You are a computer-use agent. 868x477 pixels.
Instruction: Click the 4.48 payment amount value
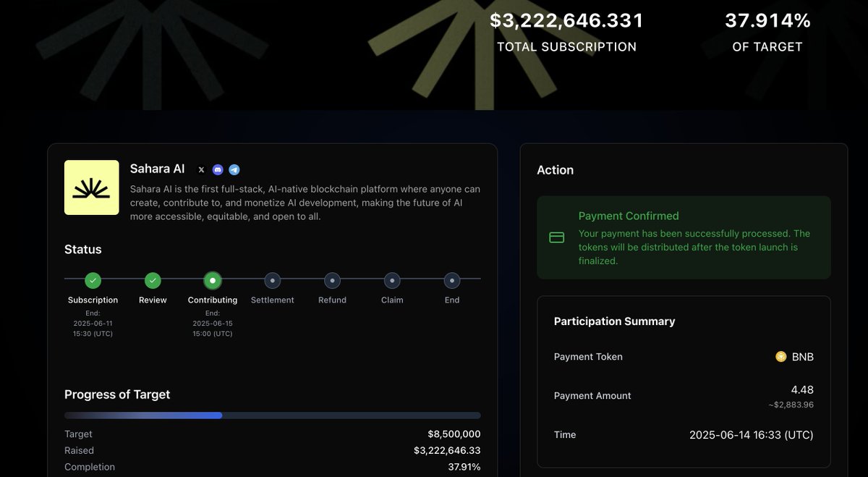coord(803,390)
